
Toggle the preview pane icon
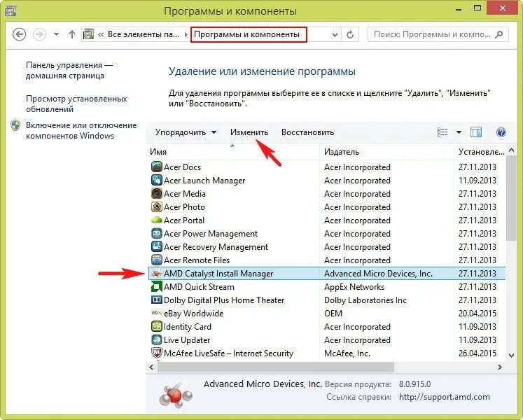476,132
